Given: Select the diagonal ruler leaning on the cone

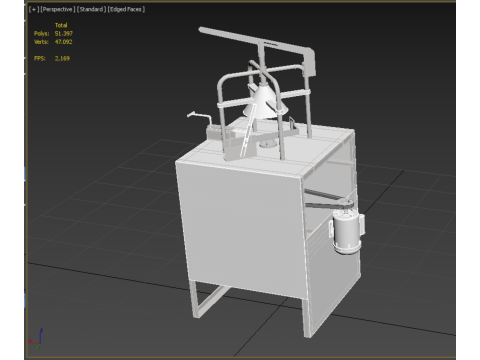Looking at the screenshot, I should click(x=248, y=131).
